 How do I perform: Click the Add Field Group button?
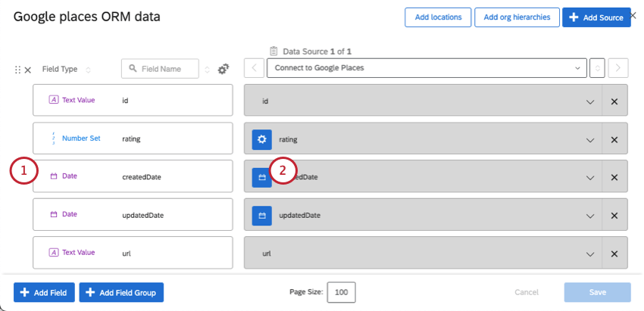tap(121, 292)
